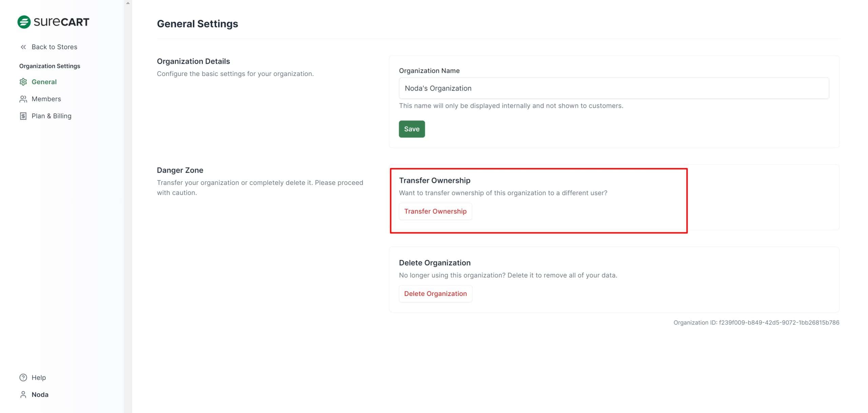Navigate to Plan & Billing
Viewport: 868px width, 413px height.
(52, 116)
